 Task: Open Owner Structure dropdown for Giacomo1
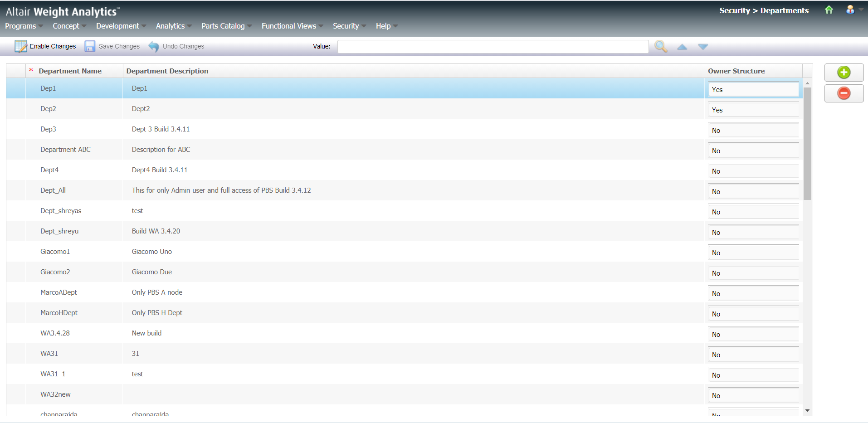click(753, 253)
